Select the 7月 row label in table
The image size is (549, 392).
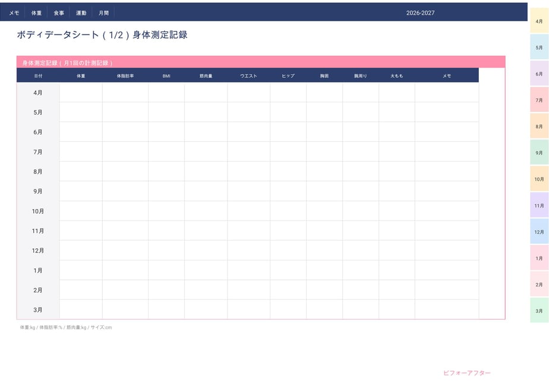(x=38, y=151)
